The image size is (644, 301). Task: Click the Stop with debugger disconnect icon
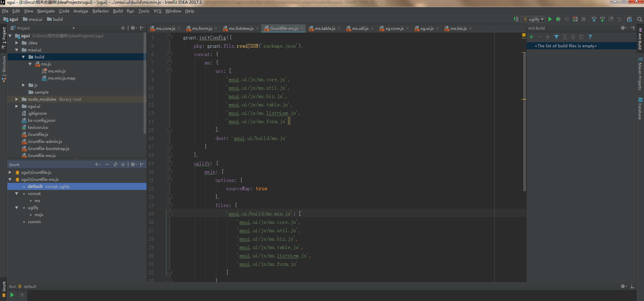(575, 19)
